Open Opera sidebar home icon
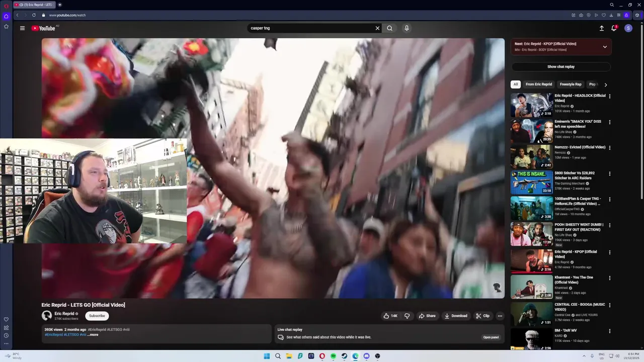644x362 pixels. [6, 16]
